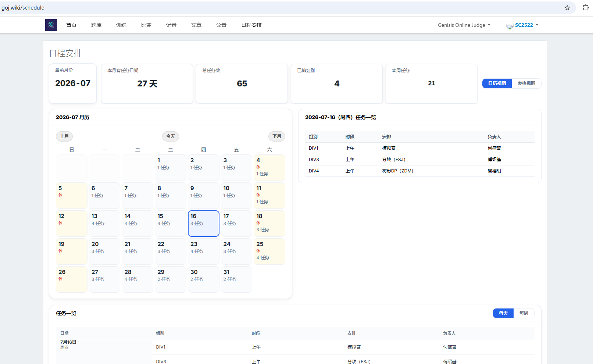This screenshot has height=364, width=593.
Task: Select July 12 rest day cell
Action: pyautogui.click(x=72, y=224)
